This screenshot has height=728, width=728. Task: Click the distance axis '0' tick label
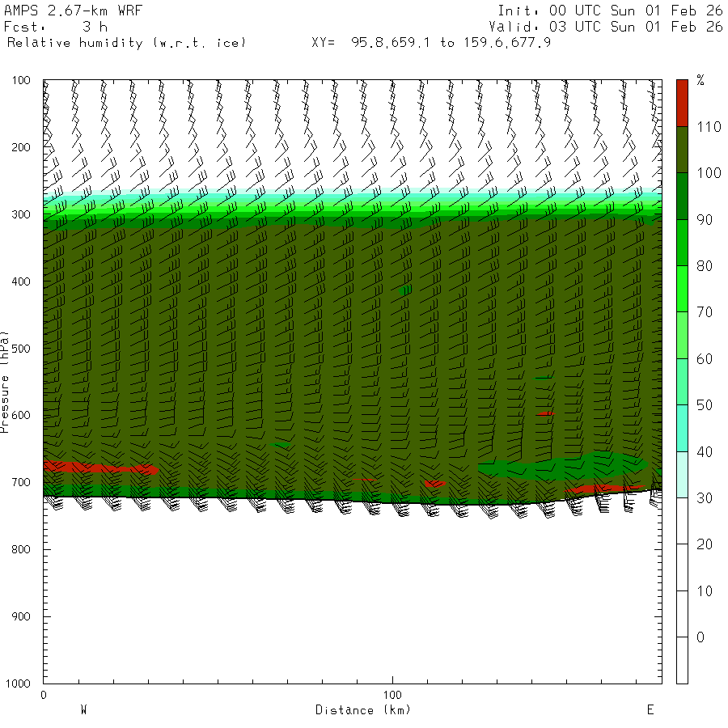[x=44, y=695]
